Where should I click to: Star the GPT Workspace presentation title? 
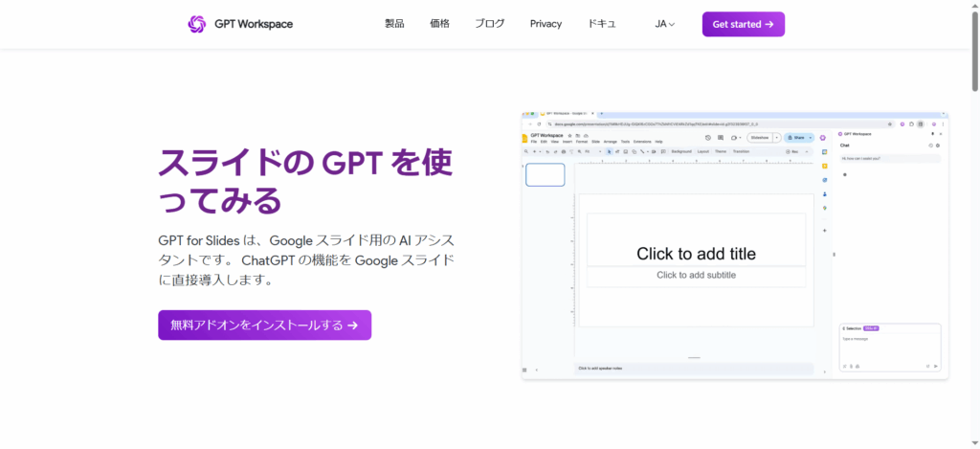point(569,136)
